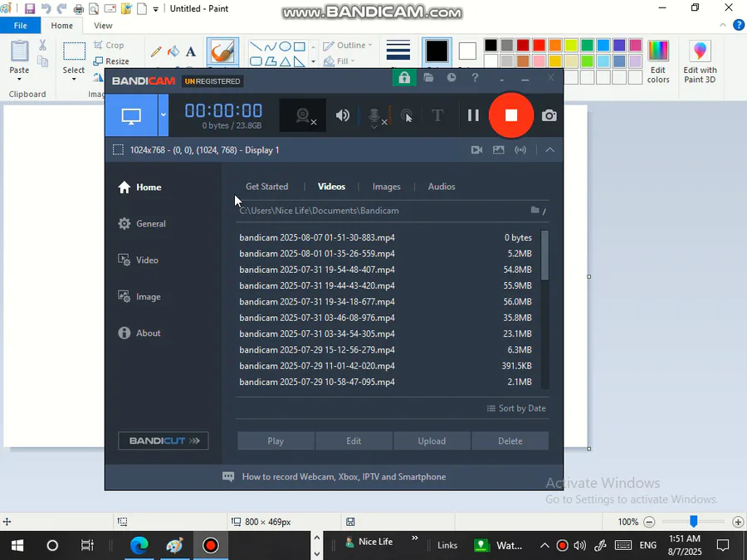This screenshot has height=560, width=747.
Task: Switch to the View tab in Paint
Action: point(103,26)
